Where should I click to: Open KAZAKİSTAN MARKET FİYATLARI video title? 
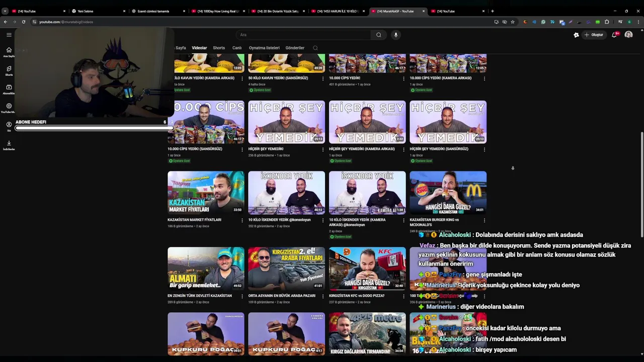pyautogui.click(x=194, y=220)
